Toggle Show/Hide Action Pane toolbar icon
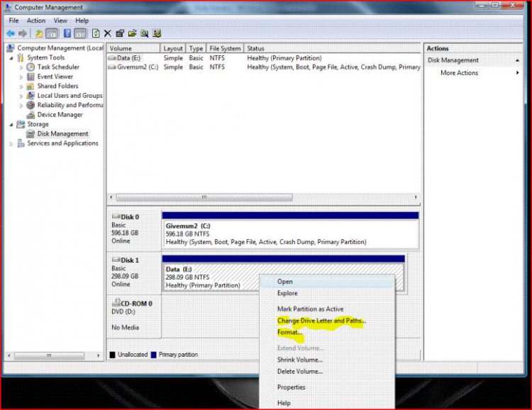The height and width of the screenshot is (410, 532). pos(80,33)
